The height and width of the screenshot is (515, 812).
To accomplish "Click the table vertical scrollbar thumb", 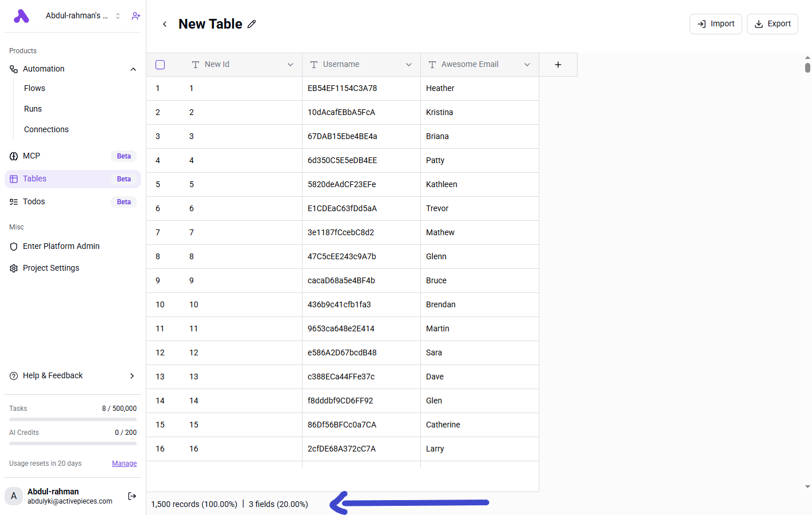I will (807, 68).
